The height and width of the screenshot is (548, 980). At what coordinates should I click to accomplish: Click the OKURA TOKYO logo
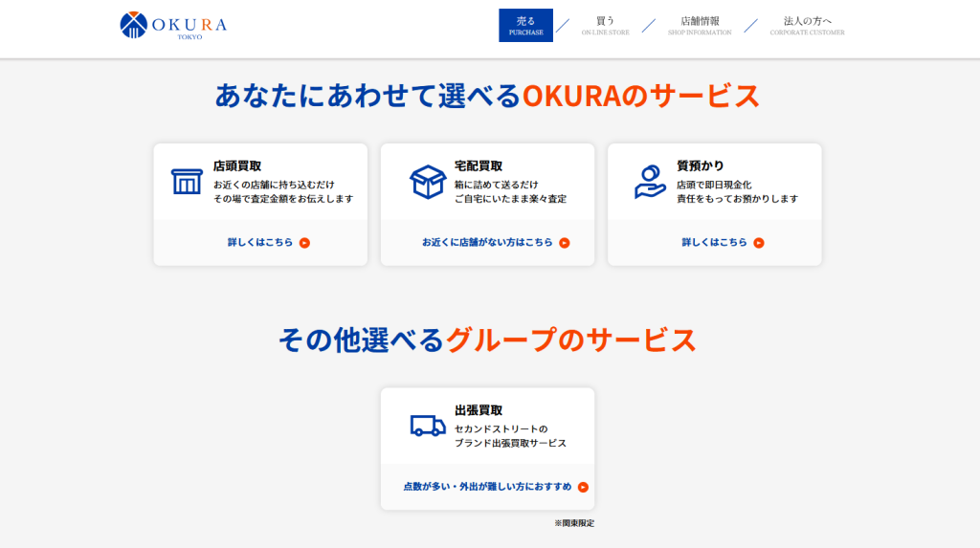(x=173, y=26)
